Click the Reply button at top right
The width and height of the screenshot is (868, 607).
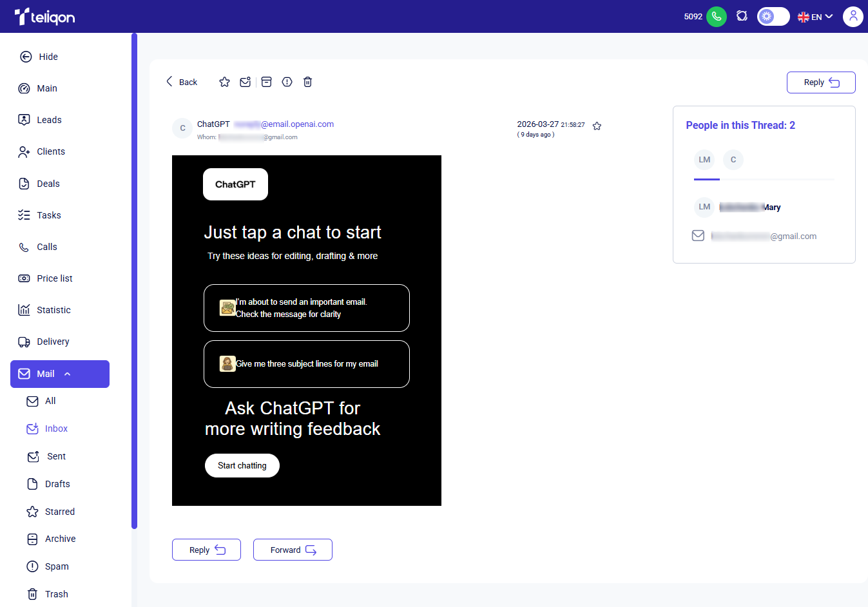click(821, 82)
